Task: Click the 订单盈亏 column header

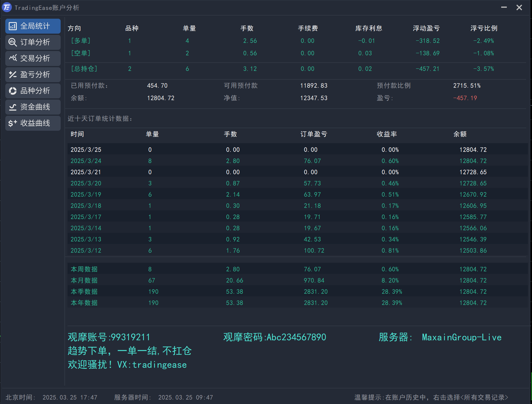Action: 314,134
